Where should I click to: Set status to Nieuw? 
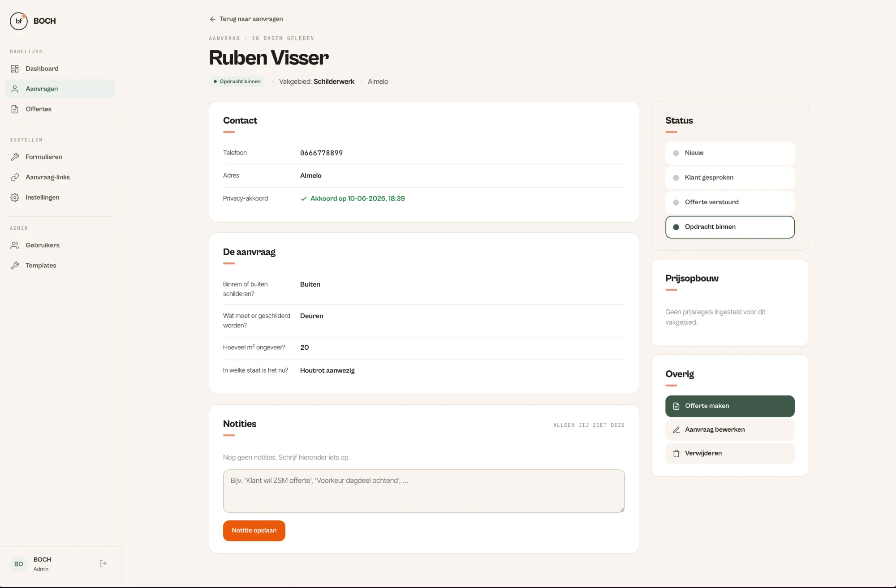click(x=730, y=153)
